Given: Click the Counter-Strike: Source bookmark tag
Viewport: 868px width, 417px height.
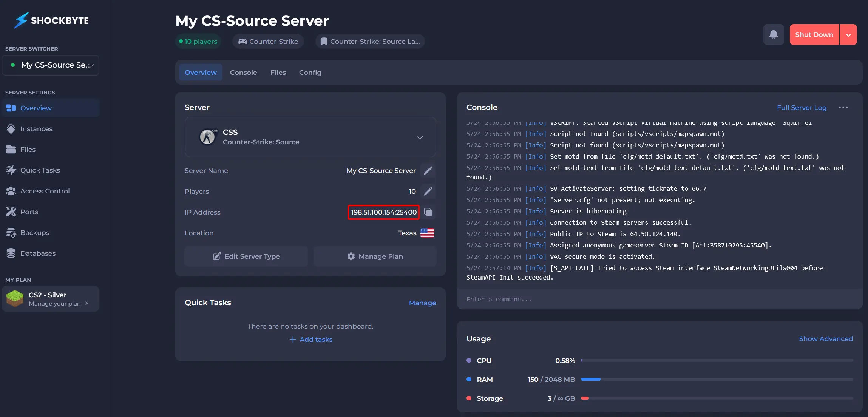Looking at the screenshot, I should pyautogui.click(x=370, y=42).
